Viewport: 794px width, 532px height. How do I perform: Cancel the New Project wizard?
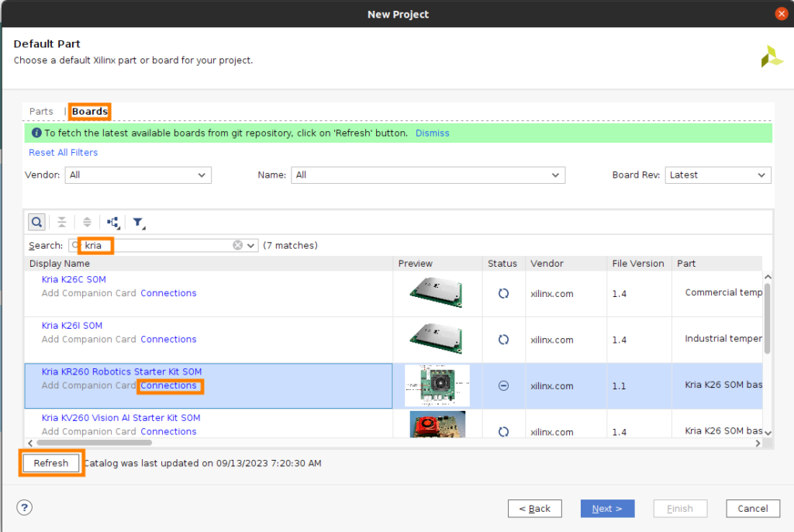click(752, 508)
